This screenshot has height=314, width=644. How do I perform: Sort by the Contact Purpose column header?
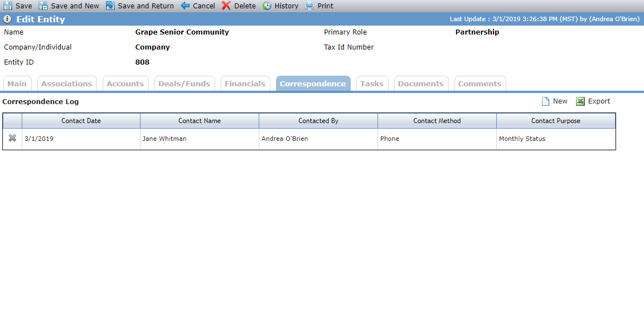click(x=556, y=121)
